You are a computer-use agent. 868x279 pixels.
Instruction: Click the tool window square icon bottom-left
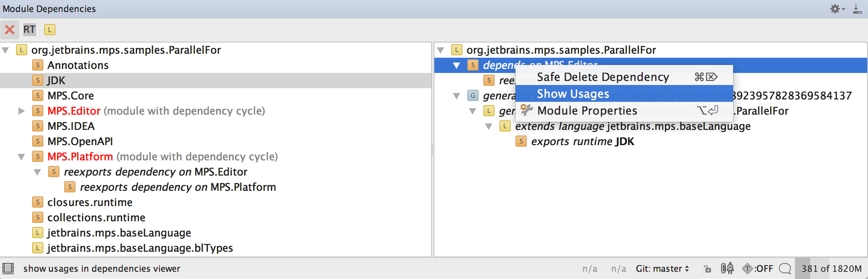click(8, 268)
